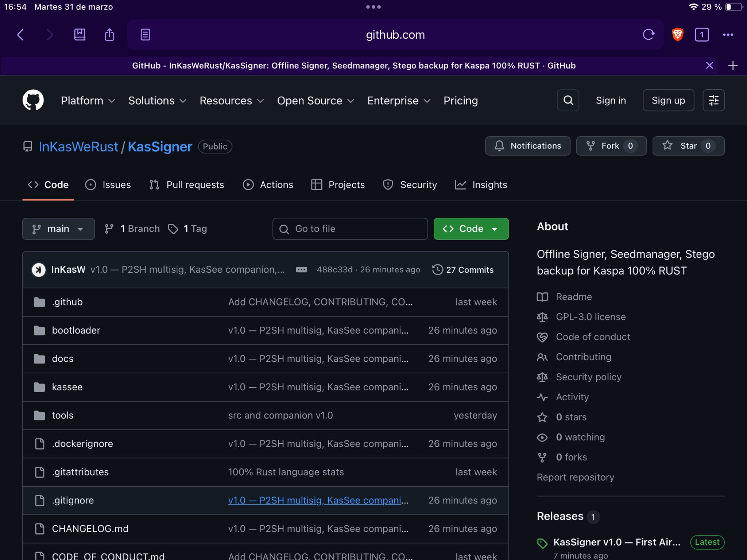Click the Notifications bell button
The height and width of the screenshot is (560, 747).
(527, 146)
